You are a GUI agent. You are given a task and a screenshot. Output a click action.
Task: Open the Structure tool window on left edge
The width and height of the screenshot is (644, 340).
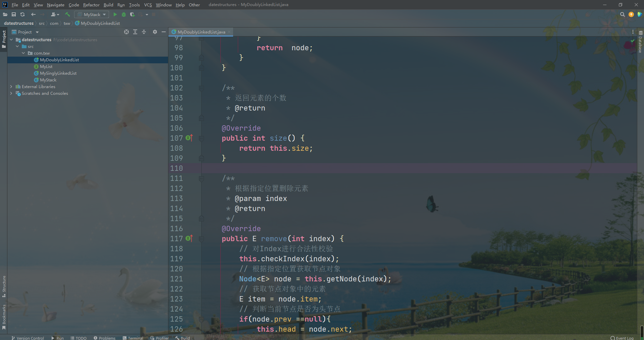4,286
